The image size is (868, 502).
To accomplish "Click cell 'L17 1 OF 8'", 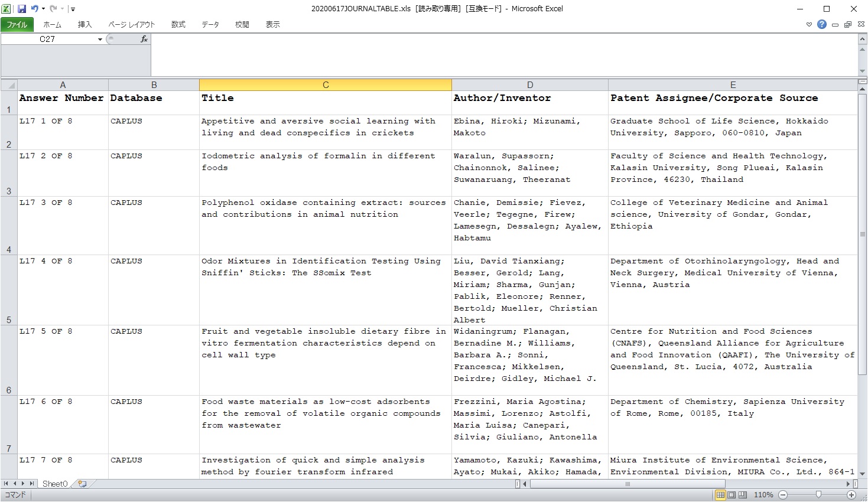I will (63, 132).
